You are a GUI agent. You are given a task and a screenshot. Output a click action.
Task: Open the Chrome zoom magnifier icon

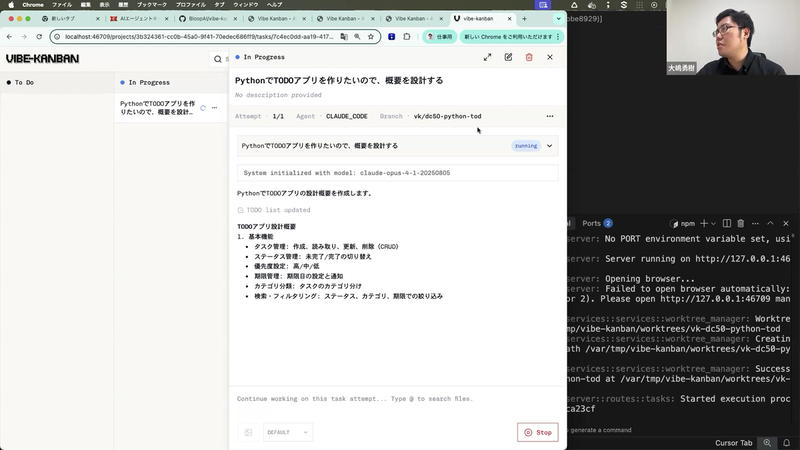[357, 37]
